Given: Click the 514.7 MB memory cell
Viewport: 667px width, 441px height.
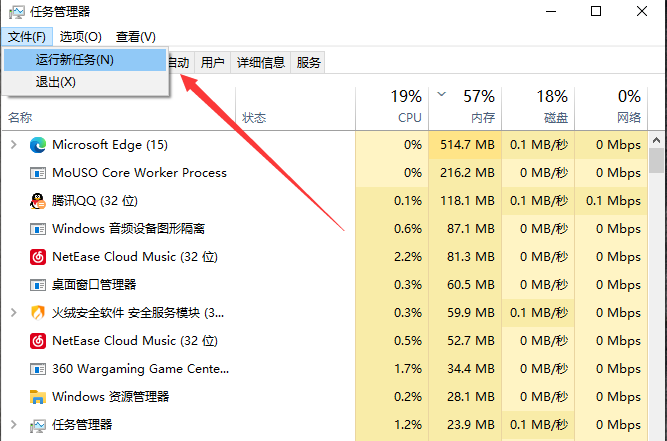Looking at the screenshot, I should (465, 145).
